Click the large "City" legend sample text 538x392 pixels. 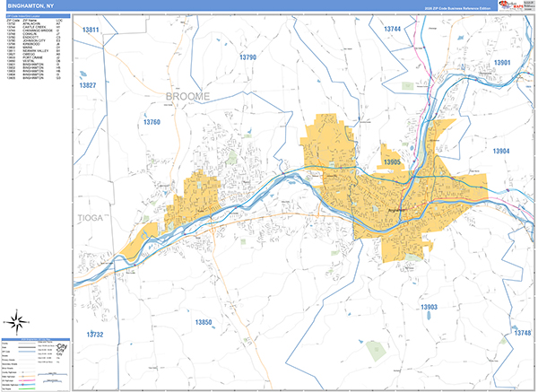point(62,346)
